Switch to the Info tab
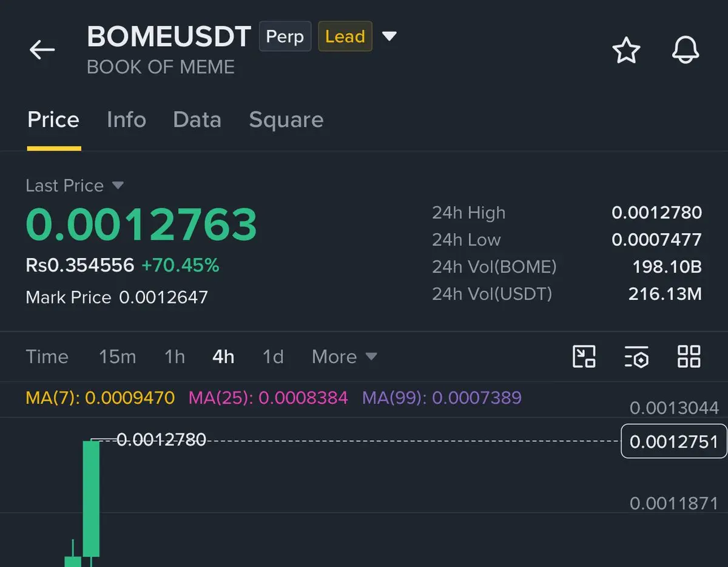This screenshot has height=567, width=728. 126,120
